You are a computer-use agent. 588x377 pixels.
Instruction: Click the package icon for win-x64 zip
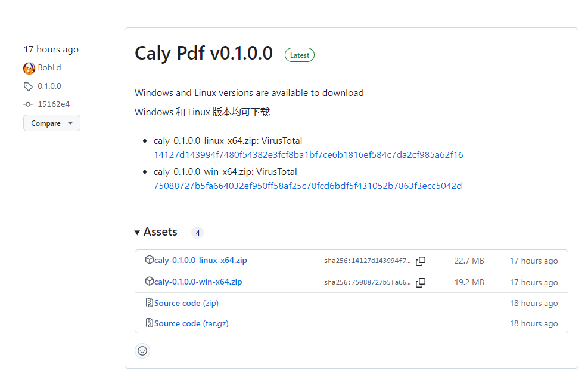(150, 282)
